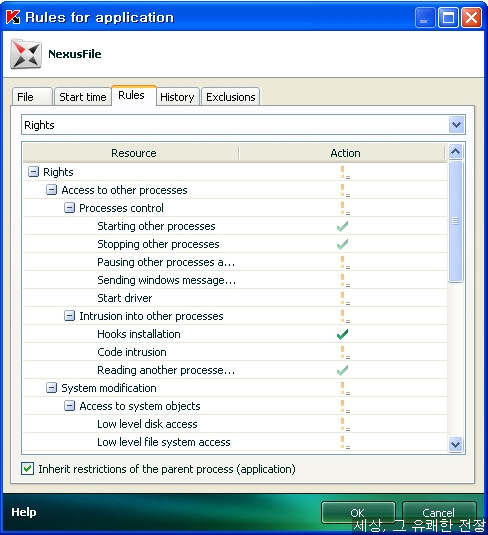
Task: Select the Reading another process row
Action: 235,370
